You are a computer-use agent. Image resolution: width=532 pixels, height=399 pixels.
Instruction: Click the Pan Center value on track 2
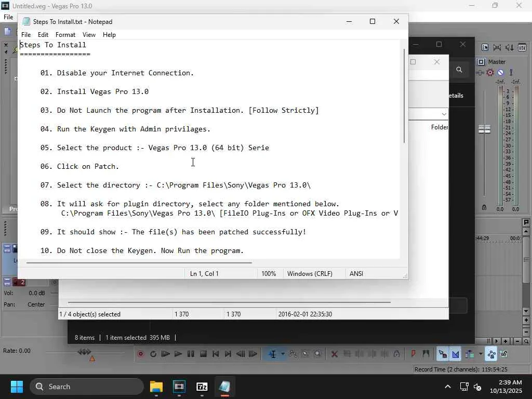[x=36, y=304]
